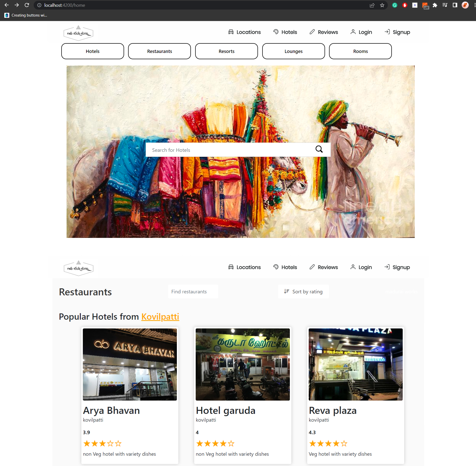Click the Find Your Hotel logo above Restaurants heading
The width and height of the screenshot is (476, 466).
(x=79, y=268)
